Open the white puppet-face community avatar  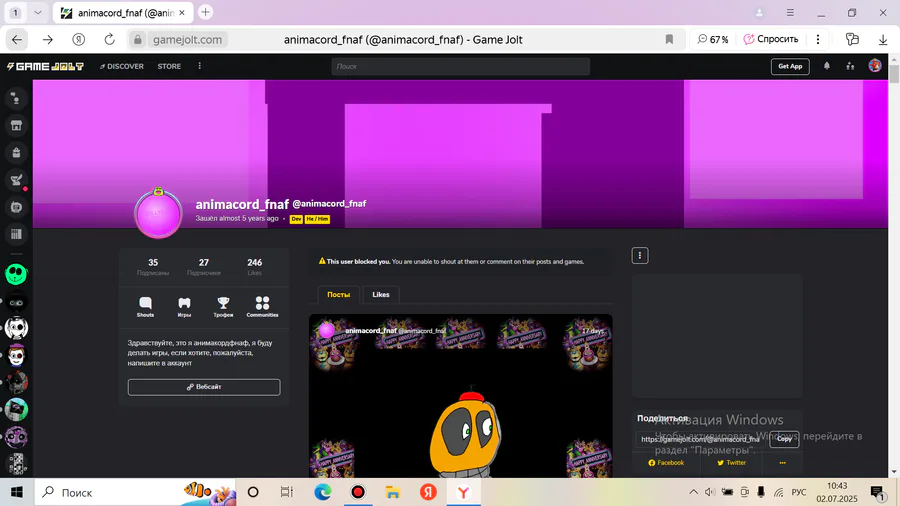click(x=16, y=328)
